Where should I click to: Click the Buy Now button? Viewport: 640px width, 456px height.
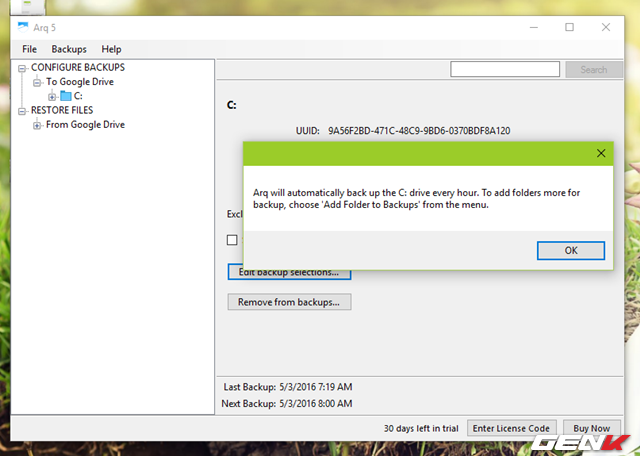coord(590,428)
